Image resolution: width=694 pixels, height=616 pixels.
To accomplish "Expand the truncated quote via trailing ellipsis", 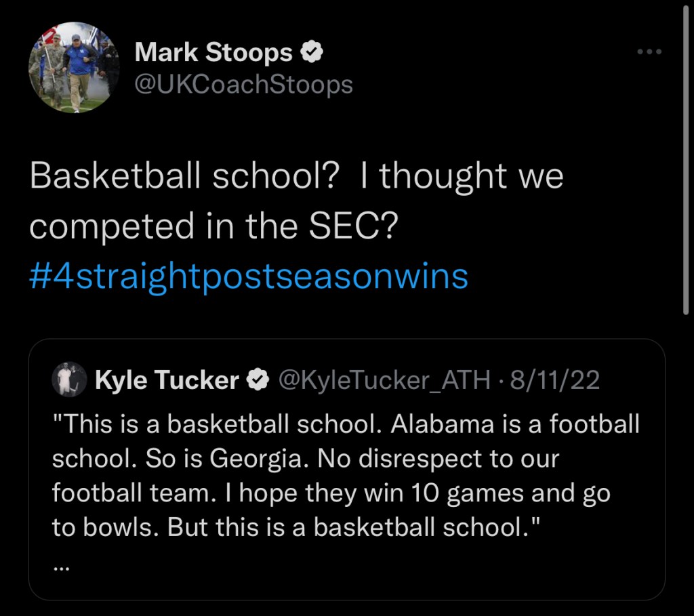I will 61,567.
